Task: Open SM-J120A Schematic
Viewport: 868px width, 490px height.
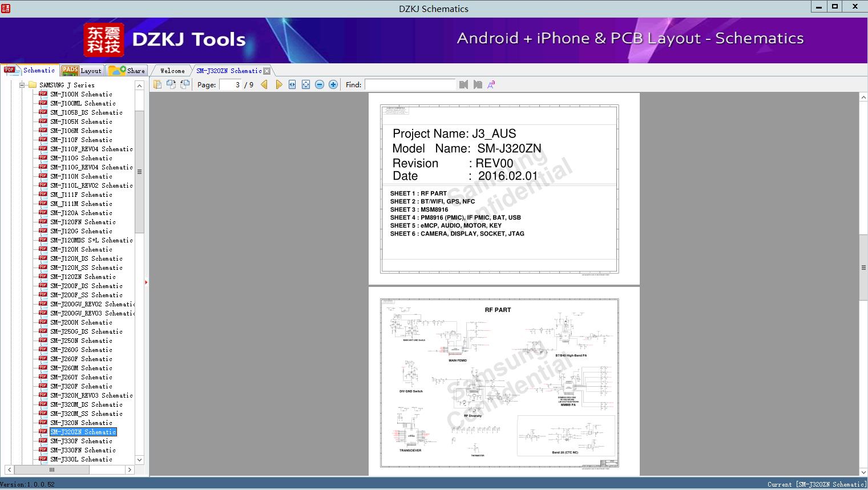Action: point(81,213)
